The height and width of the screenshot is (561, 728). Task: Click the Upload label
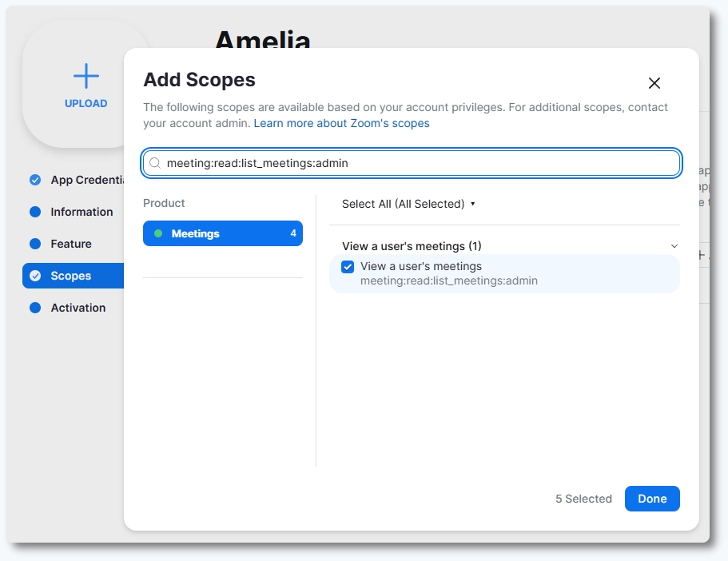[x=86, y=103]
